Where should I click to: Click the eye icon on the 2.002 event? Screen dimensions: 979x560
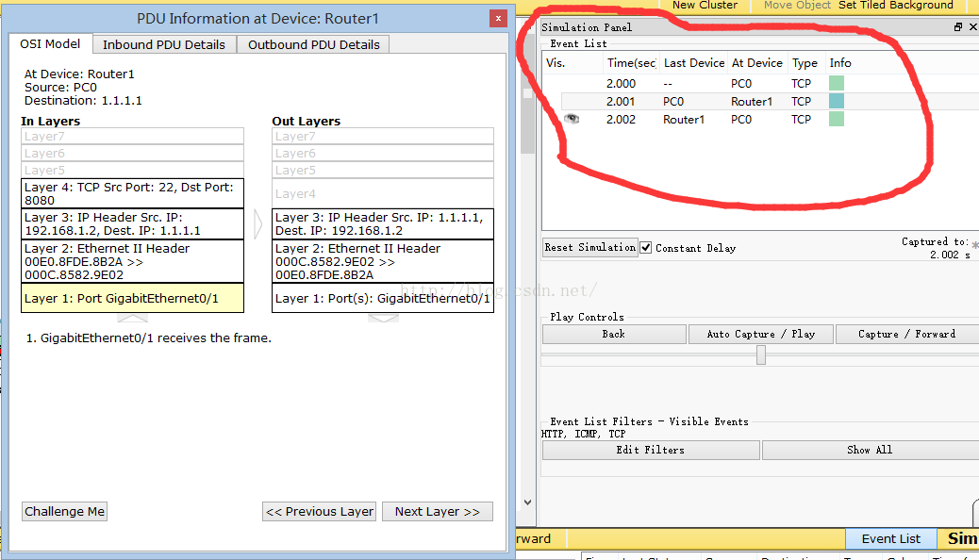(x=572, y=119)
